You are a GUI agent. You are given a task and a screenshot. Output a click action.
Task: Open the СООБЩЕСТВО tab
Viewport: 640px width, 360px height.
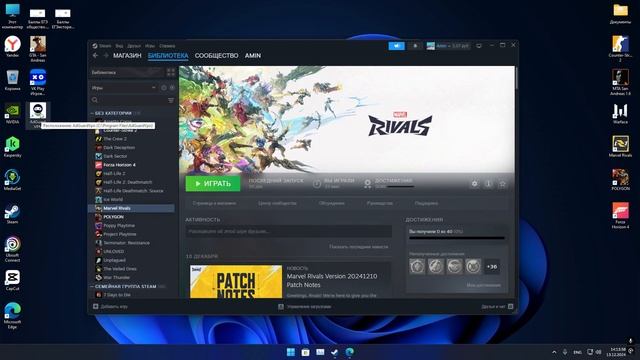click(216, 56)
